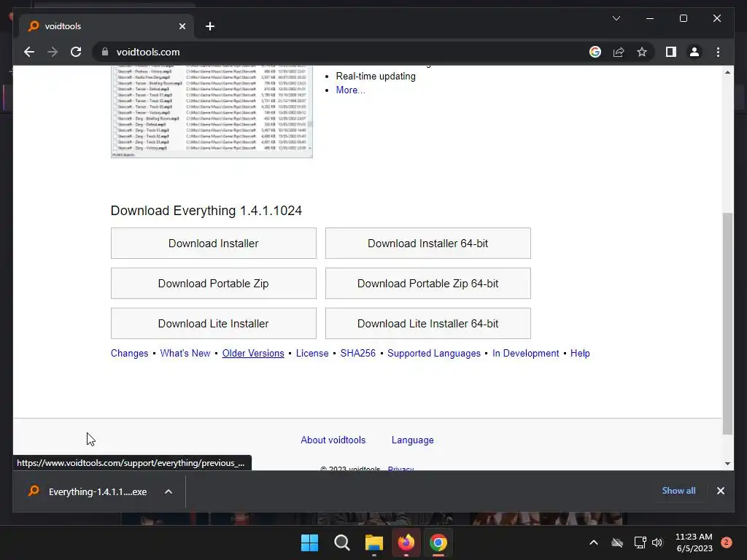Open downloaded Everything-1.4.1.1 exe file
747x560 pixels.
click(x=88, y=491)
